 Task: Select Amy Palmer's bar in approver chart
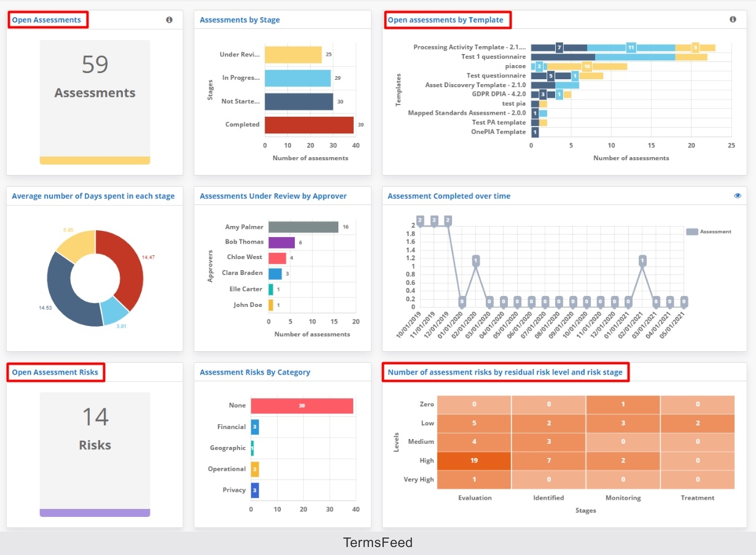point(303,227)
